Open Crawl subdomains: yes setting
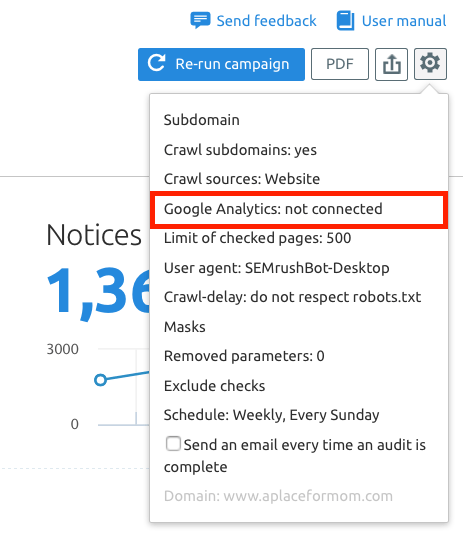 pos(240,150)
